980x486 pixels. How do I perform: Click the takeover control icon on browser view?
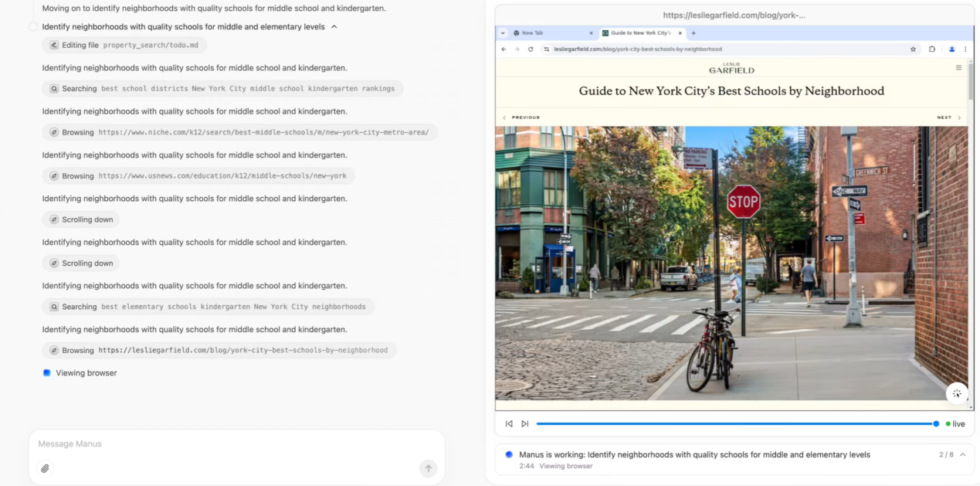(957, 393)
